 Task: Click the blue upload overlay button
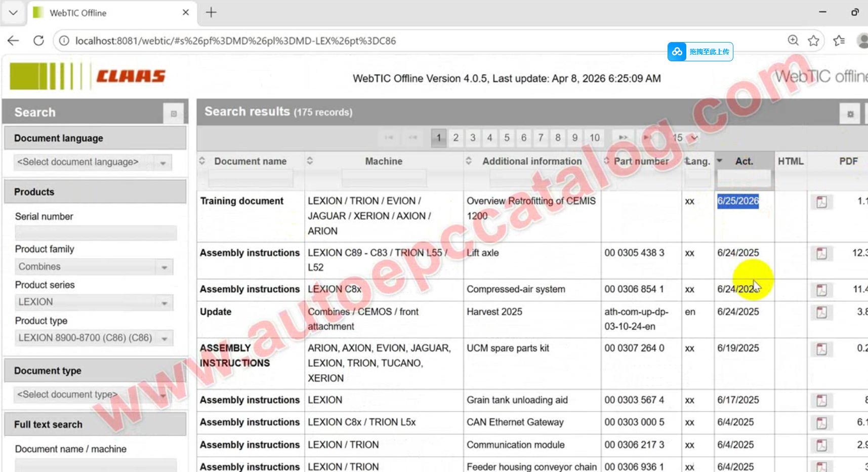700,52
